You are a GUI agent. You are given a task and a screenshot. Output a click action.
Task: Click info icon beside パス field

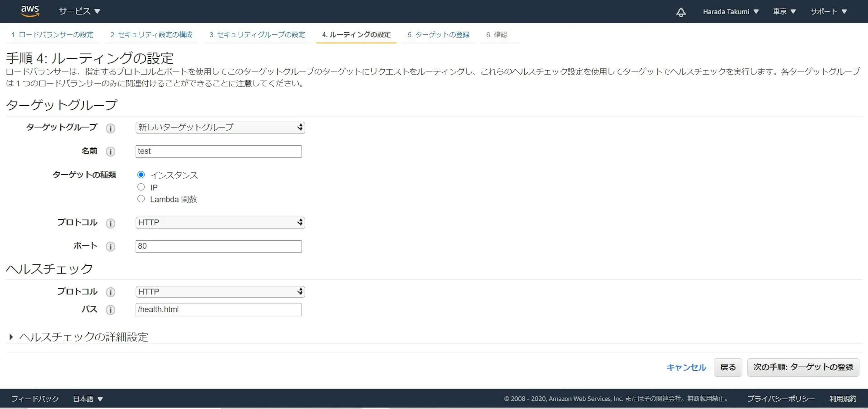(x=110, y=310)
